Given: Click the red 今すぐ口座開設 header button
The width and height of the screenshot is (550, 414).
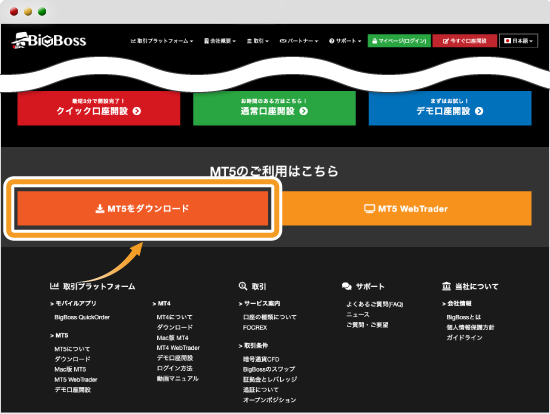Looking at the screenshot, I should click(x=465, y=41).
